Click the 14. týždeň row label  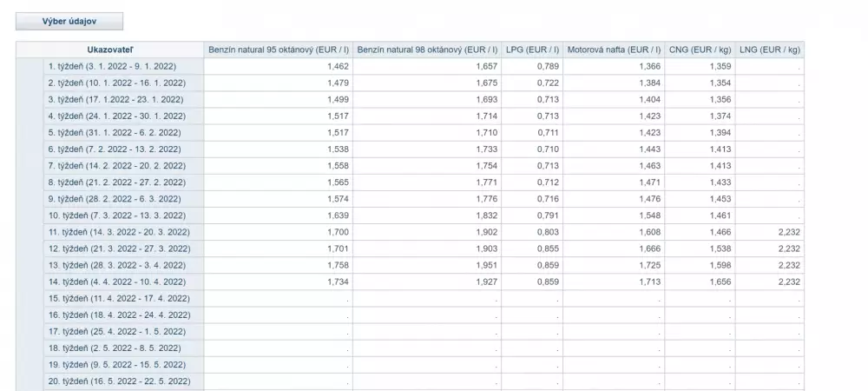tap(115, 282)
